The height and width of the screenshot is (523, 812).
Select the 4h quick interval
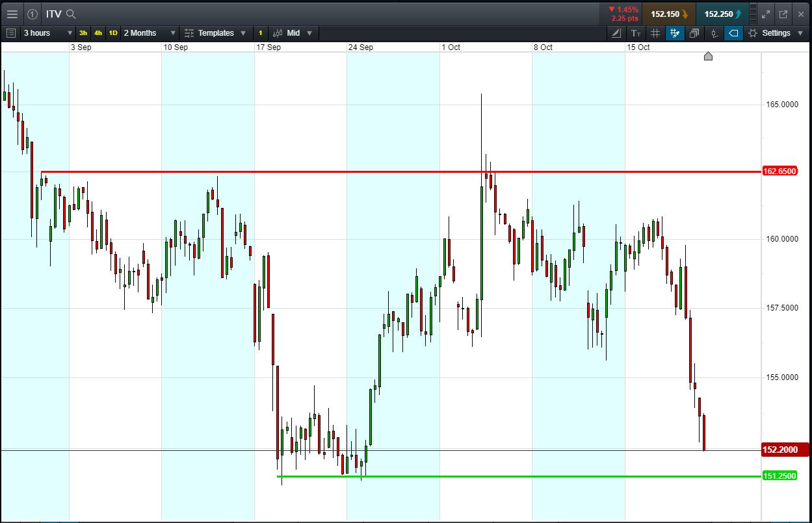pyautogui.click(x=98, y=32)
